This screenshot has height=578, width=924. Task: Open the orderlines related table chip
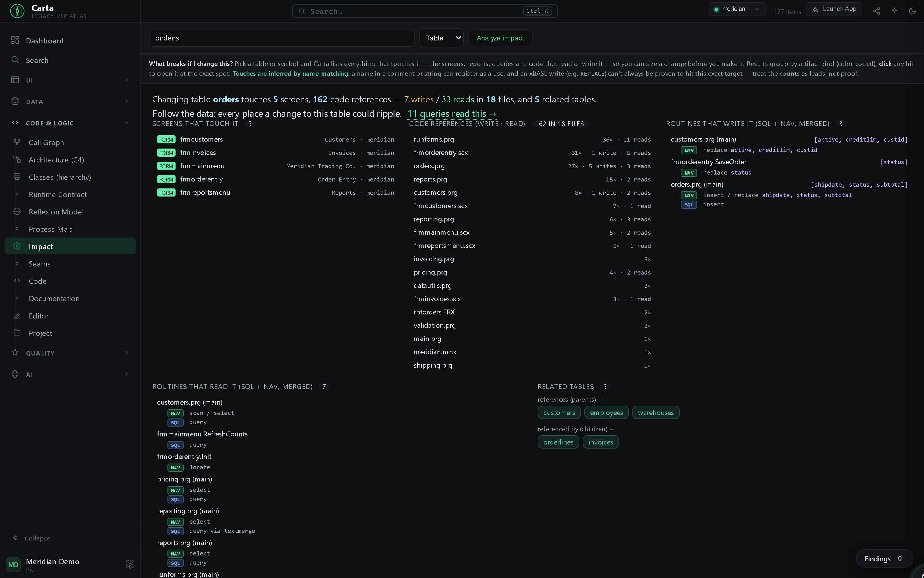(558, 442)
